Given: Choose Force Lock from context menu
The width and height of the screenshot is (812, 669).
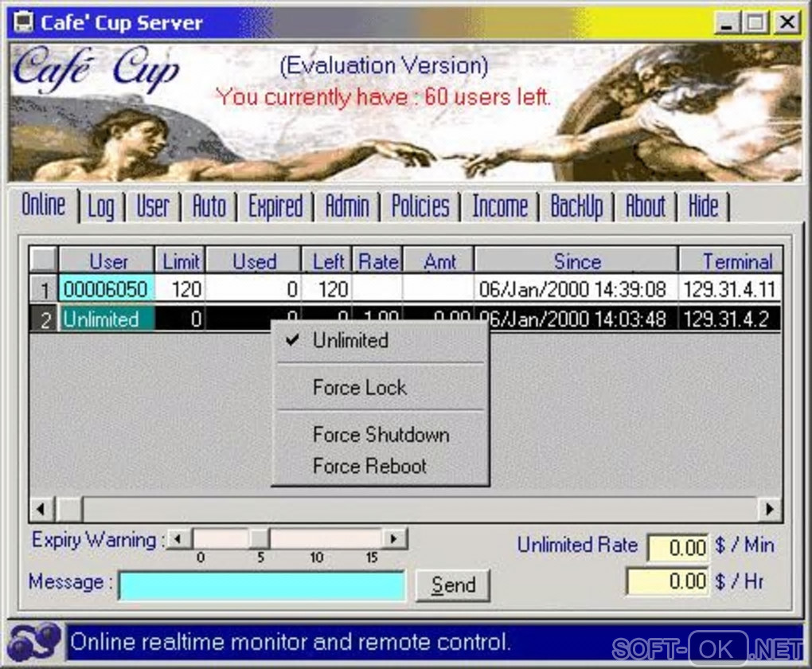Looking at the screenshot, I should coord(381,388).
